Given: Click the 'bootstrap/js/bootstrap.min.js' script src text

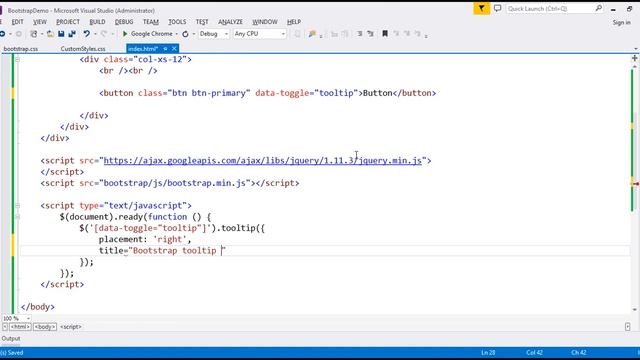Looking at the screenshot, I should [175, 183].
